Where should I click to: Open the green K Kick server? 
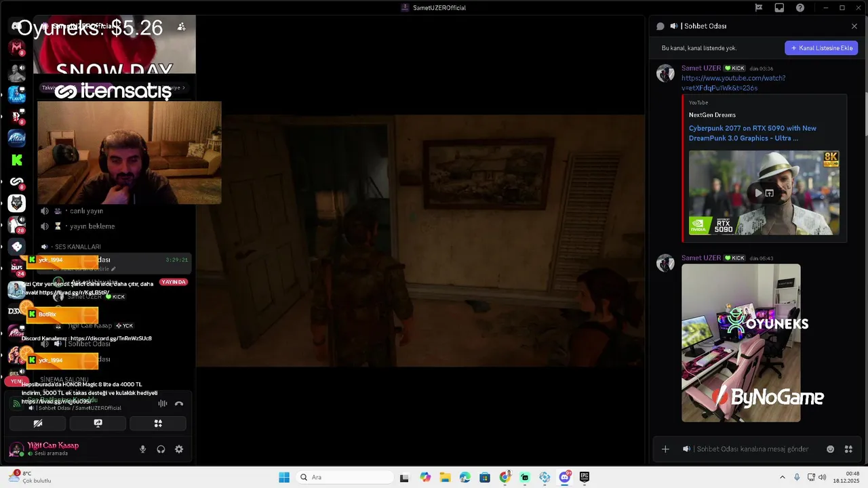[17, 160]
